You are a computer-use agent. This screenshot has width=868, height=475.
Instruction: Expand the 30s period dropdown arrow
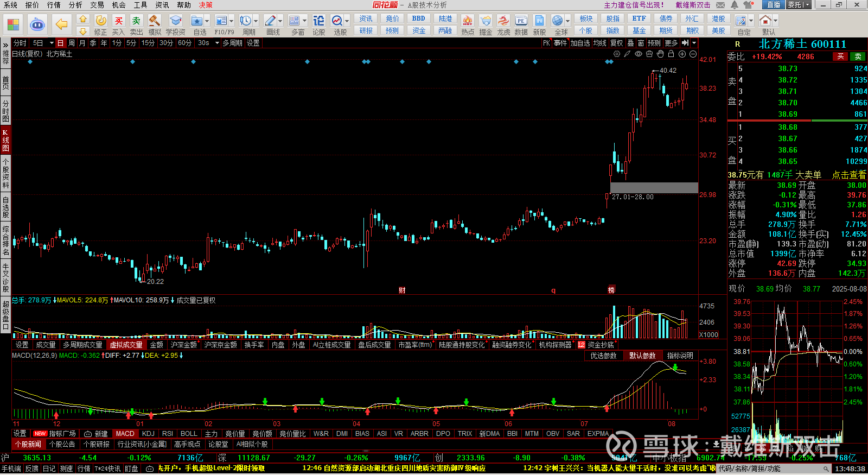click(x=216, y=43)
